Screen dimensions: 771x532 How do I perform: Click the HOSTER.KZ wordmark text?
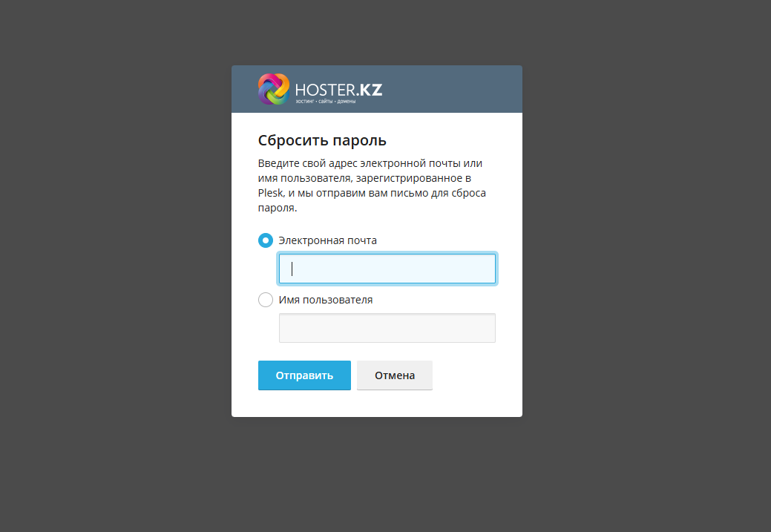point(338,90)
